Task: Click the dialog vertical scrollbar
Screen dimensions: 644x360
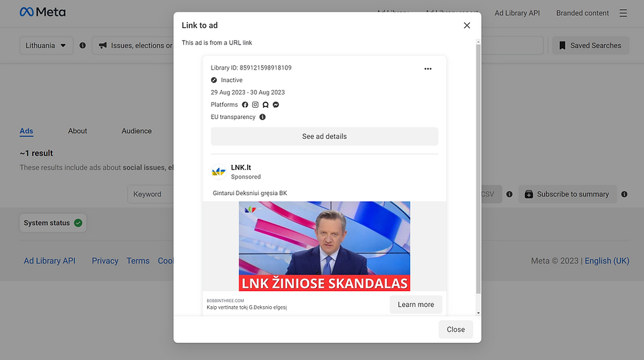Action: coord(478,168)
